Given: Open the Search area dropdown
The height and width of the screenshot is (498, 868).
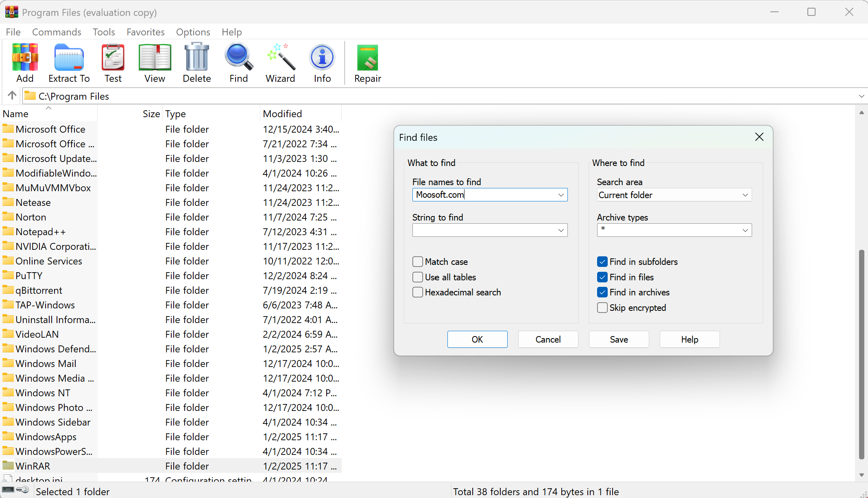Looking at the screenshot, I should point(745,195).
